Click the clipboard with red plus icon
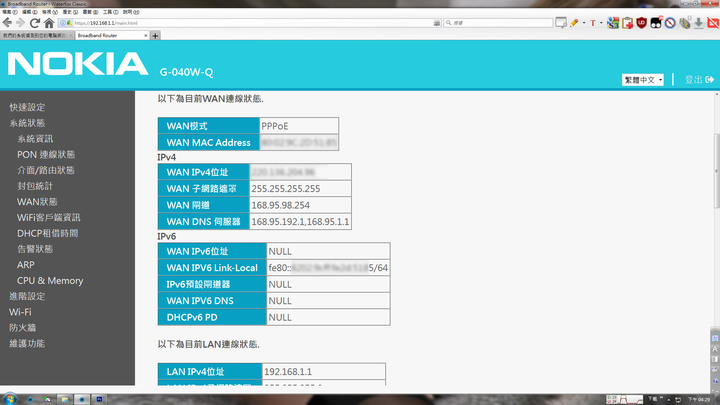720x405 pixels. [x=627, y=22]
